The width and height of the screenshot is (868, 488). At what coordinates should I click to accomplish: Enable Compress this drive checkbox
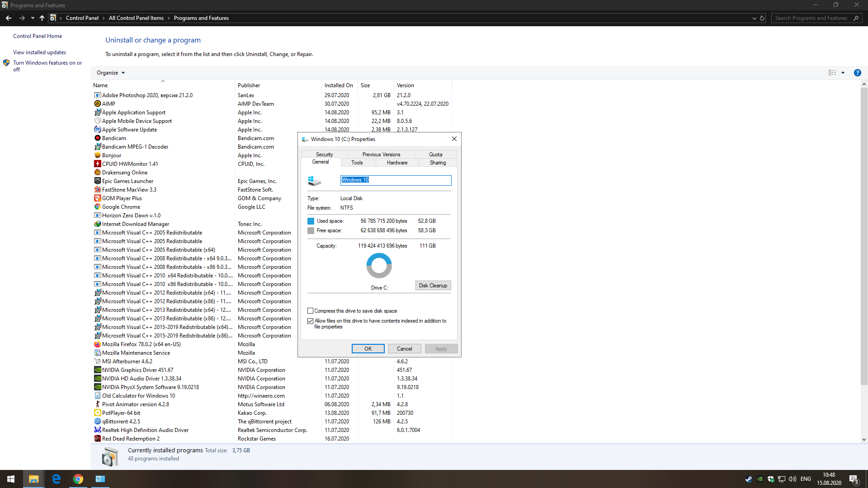tap(311, 311)
